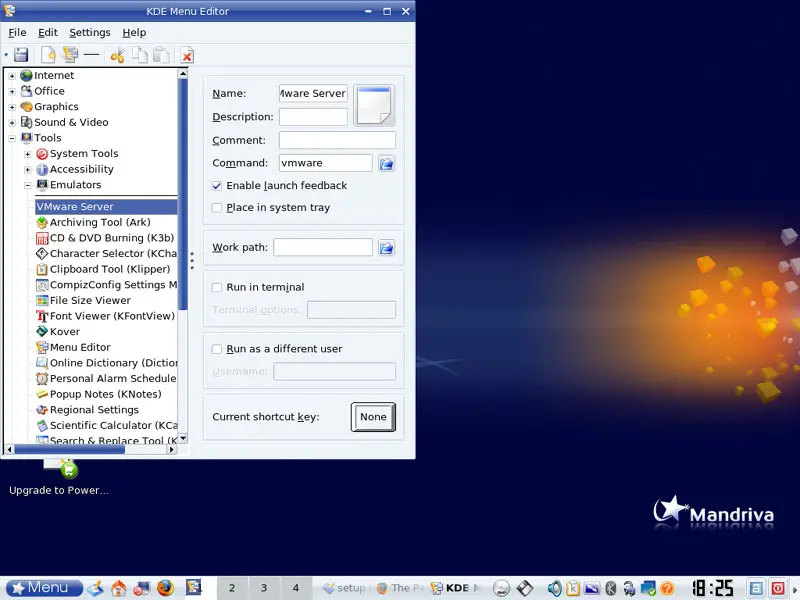Browse for command with folder icon
Viewport: 800px width, 600px height.
[x=386, y=163]
